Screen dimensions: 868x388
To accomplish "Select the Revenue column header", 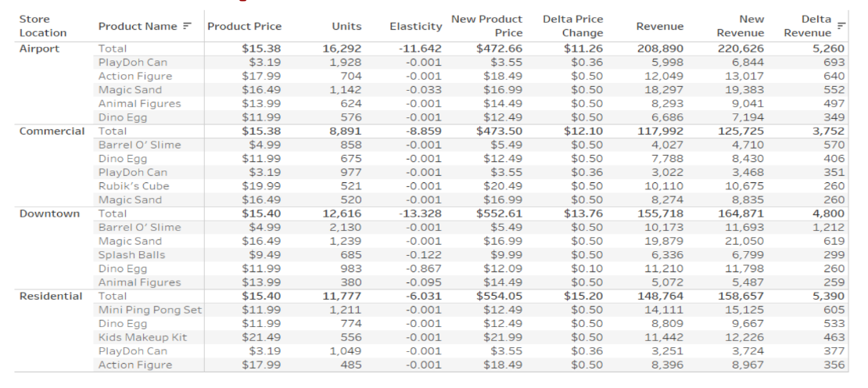I will click(659, 27).
